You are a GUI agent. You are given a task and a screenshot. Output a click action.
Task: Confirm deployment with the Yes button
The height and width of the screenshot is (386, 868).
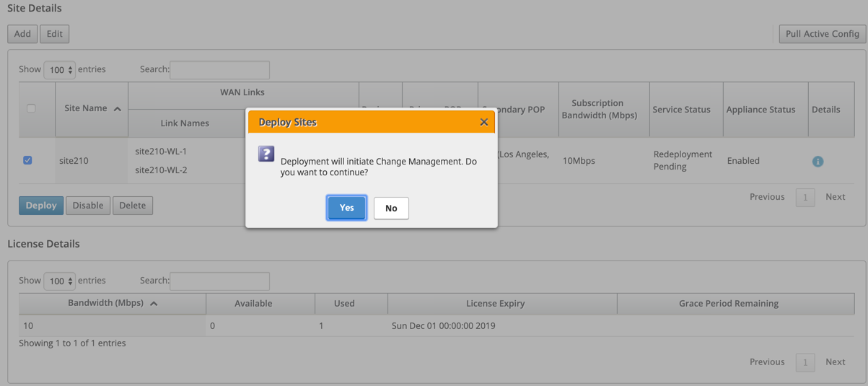click(x=346, y=208)
